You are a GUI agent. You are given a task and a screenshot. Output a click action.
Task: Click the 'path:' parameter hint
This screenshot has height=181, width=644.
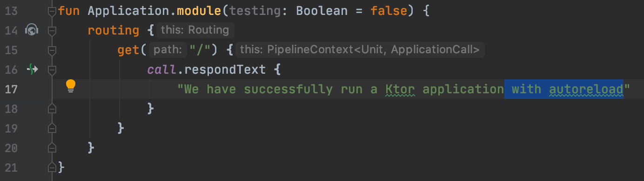tap(170, 50)
